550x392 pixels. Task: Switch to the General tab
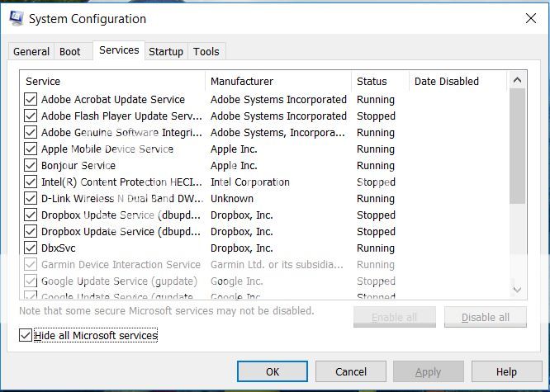click(31, 51)
